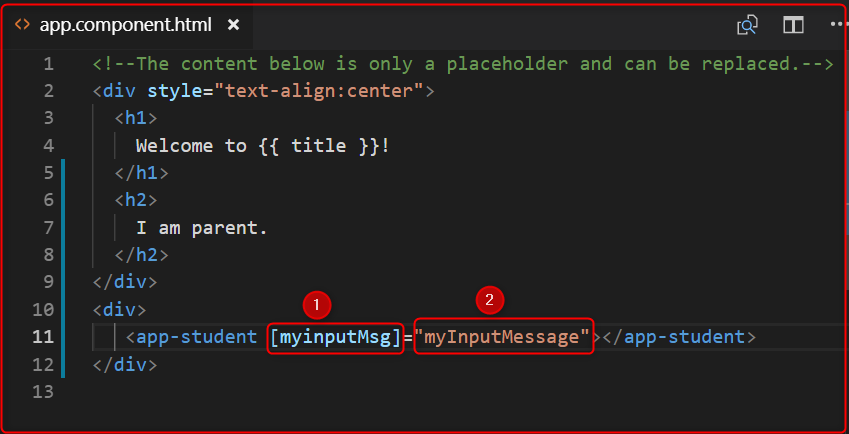Split the editor with the split icon

[x=794, y=25]
